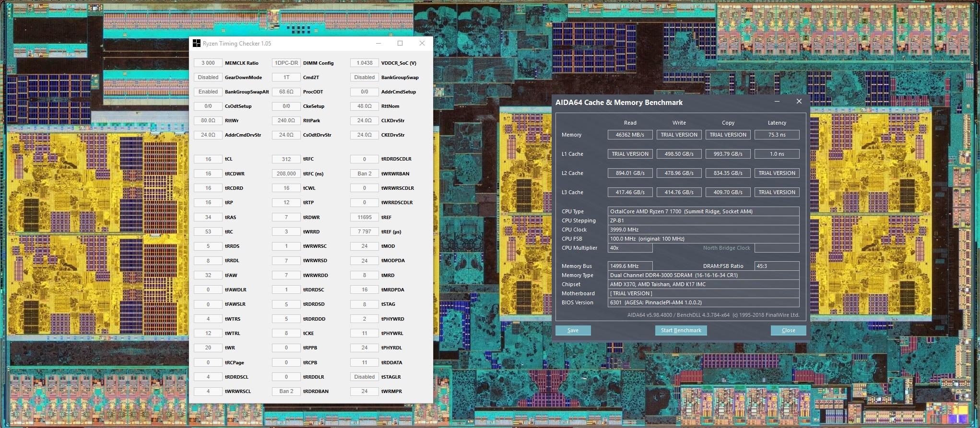This screenshot has width=980, height=428.
Task: Select the RttNom 48.0Ω value
Action: pos(365,106)
